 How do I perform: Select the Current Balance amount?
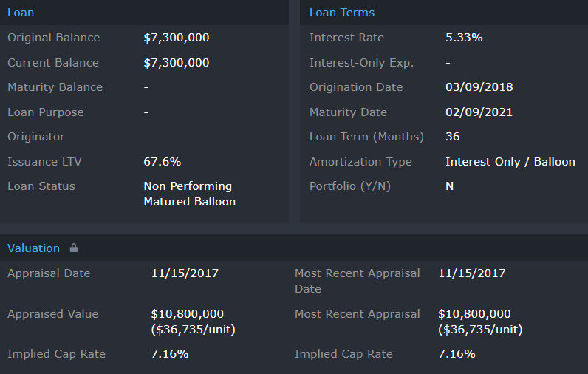tap(176, 63)
